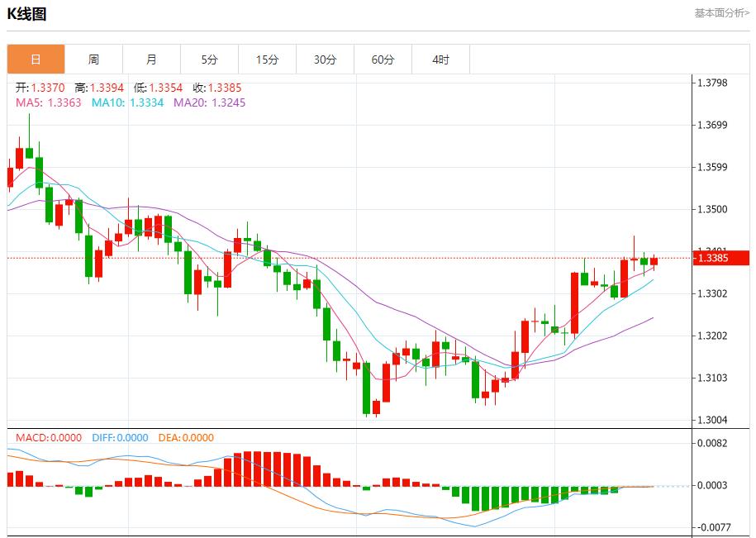Click the MA5 indicator label
Image resolution: width=756 pixels, height=538 pixels.
pyautogui.click(x=49, y=102)
